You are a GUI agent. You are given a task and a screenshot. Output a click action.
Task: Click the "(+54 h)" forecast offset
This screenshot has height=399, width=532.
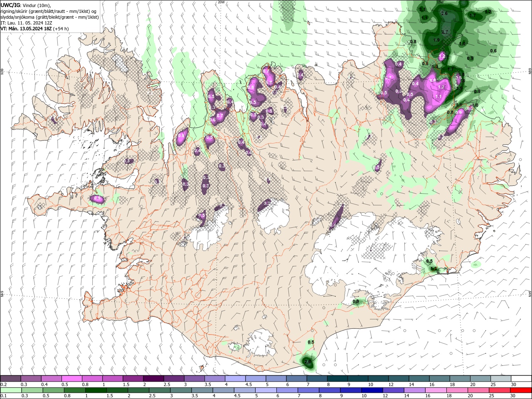click(x=61, y=29)
